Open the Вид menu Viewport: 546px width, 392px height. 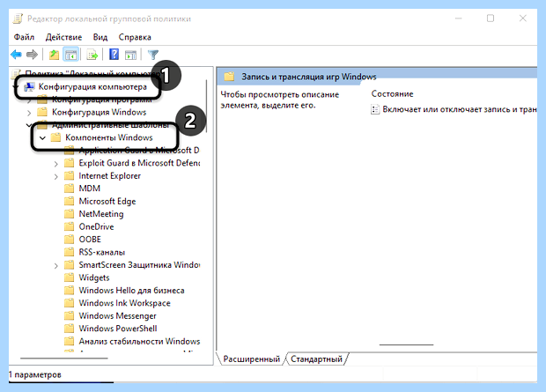(x=100, y=37)
